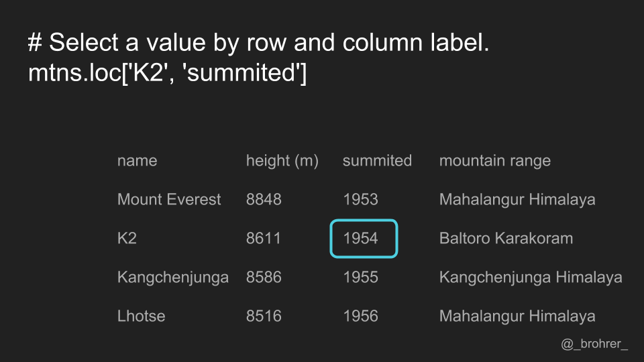Click the 1953 summited value
The width and height of the screenshot is (644, 362).
(361, 200)
